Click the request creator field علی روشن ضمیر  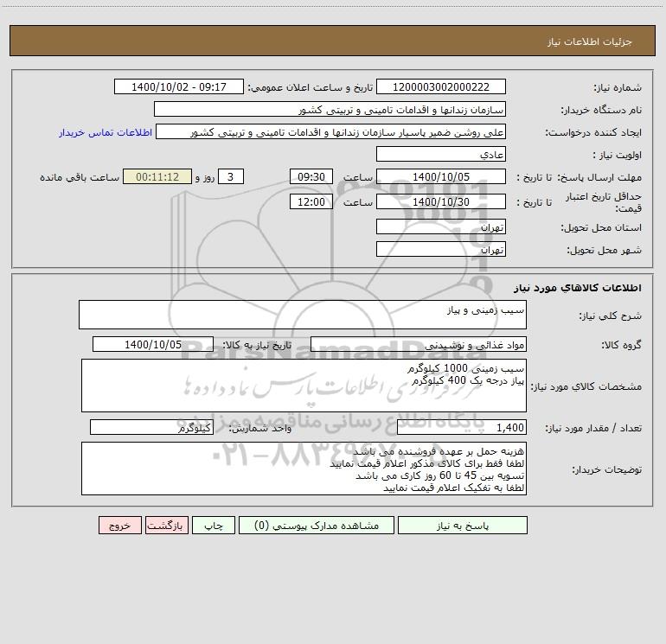[331, 131]
